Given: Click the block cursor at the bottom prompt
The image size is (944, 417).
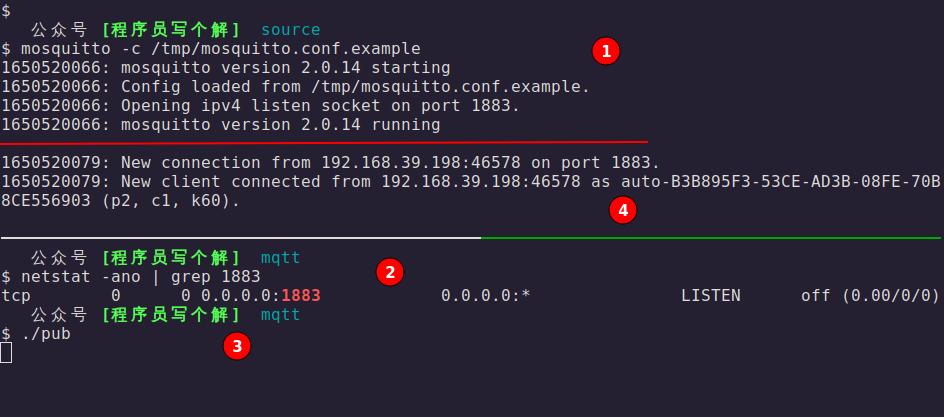Looking at the screenshot, I should 6,352.
